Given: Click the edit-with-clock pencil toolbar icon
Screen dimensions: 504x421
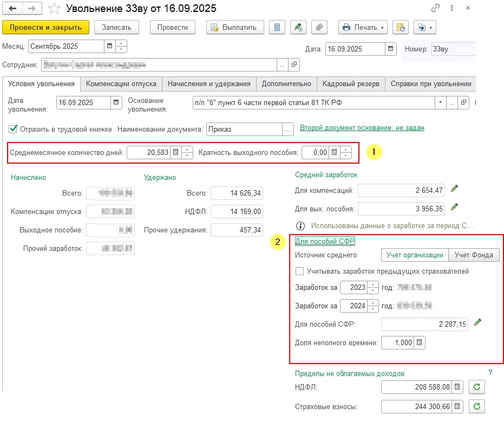Looking at the screenshot, I should 298,27.
